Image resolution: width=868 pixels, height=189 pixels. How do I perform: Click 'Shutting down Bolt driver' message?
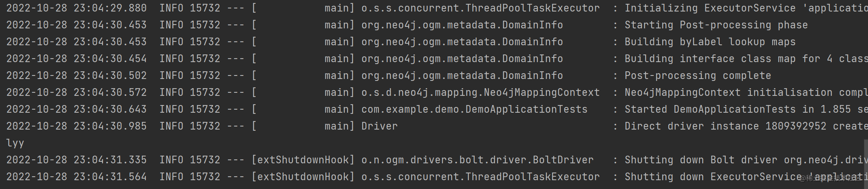[x=702, y=160]
